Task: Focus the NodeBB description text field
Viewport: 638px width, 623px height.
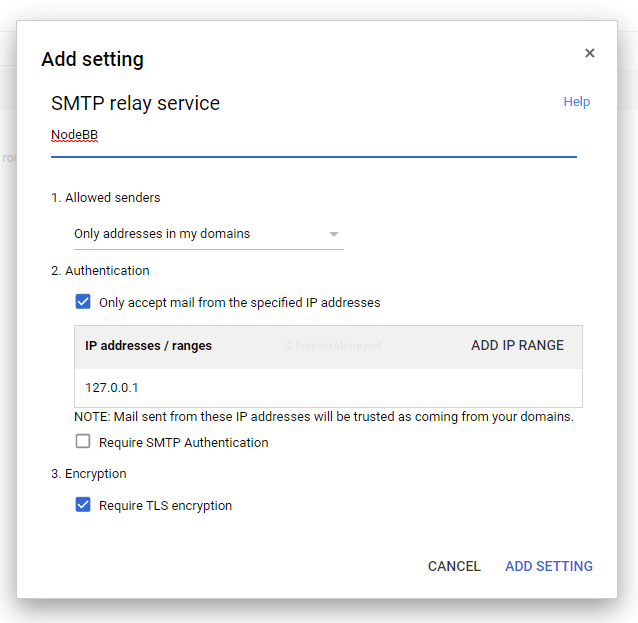Action: [314, 140]
